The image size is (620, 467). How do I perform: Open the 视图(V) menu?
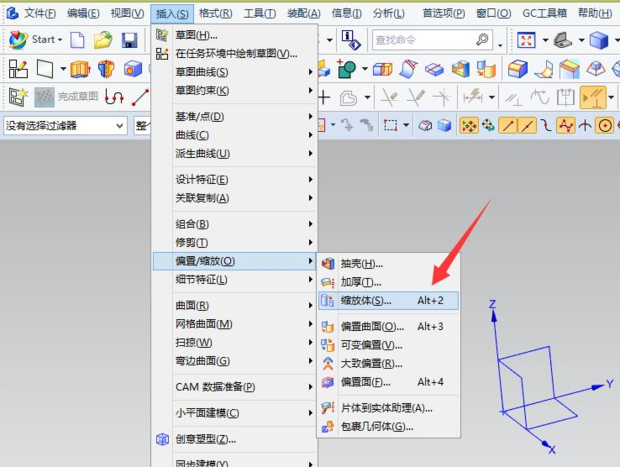click(x=127, y=14)
